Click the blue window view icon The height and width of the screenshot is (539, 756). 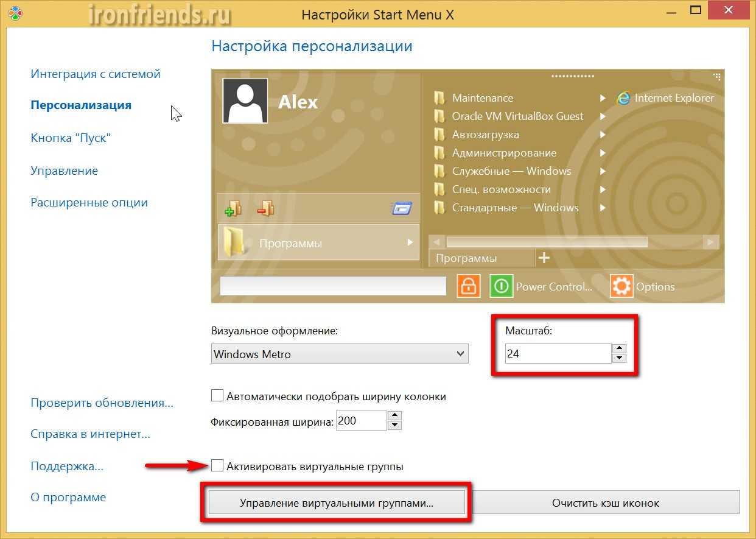tap(401, 208)
